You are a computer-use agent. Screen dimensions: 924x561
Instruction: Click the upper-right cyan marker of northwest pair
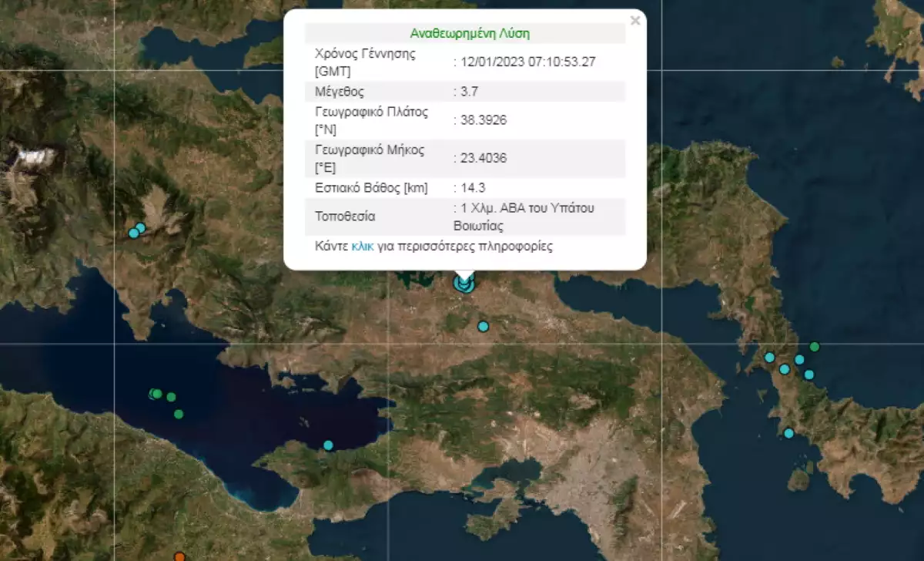pyautogui.click(x=140, y=227)
